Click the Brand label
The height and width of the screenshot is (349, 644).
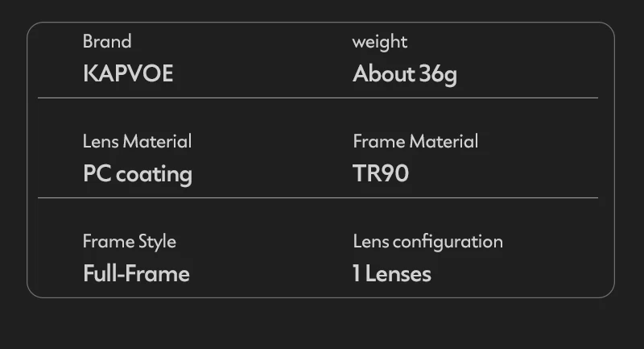tap(107, 41)
